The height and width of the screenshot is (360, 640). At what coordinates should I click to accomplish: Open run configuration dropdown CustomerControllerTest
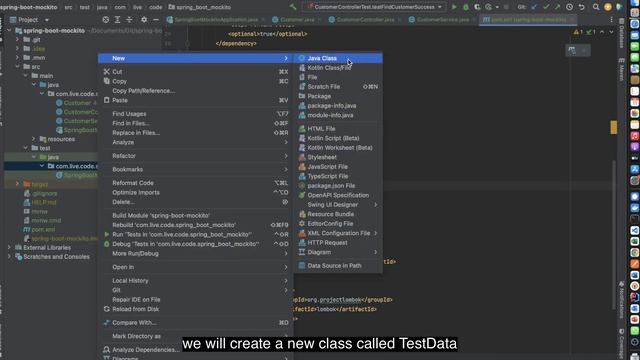pyautogui.click(x=375, y=7)
